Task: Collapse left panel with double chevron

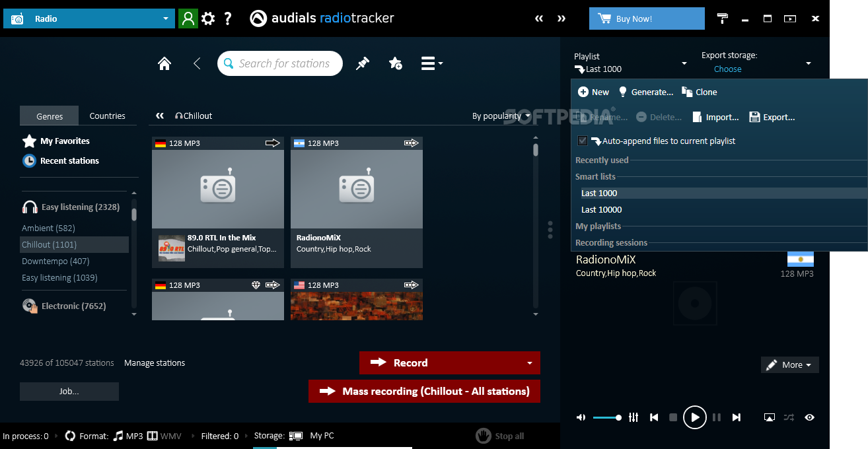Action: click(539, 18)
